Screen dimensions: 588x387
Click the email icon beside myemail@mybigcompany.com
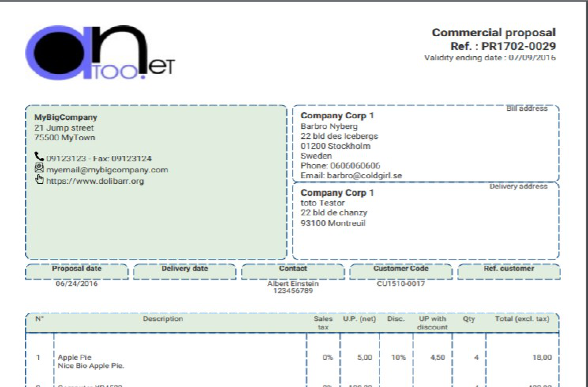pos(39,168)
